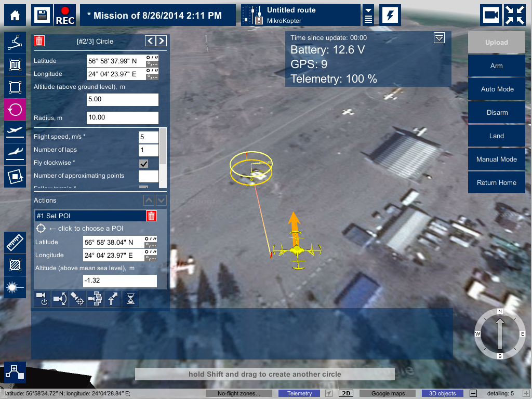532x399 pixels.
Task: Select the Perimeter tool
Action: pyautogui.click(x=15, y=87)
